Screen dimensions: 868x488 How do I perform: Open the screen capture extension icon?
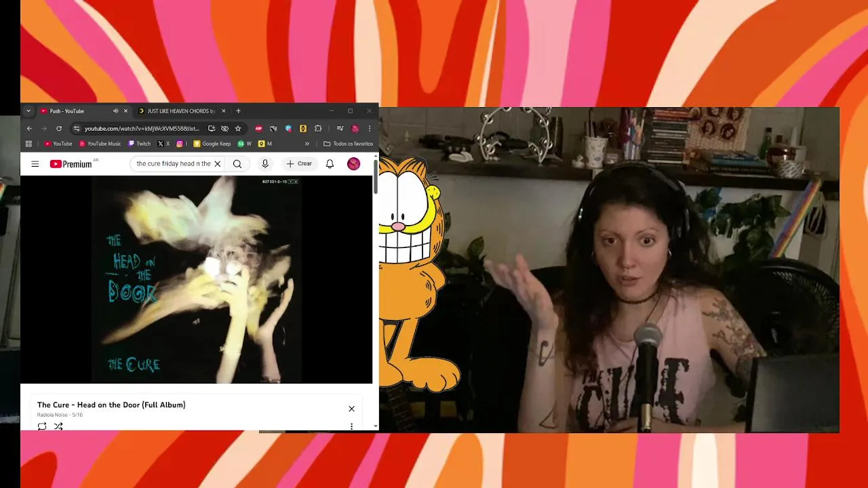click(x=273, y=129)
